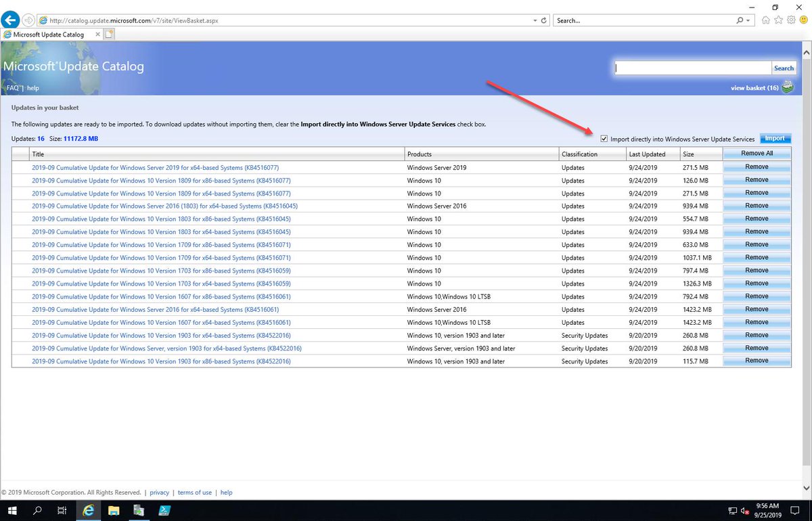Click the address bar URL field
The image size is (812, 521).
pyautogui.click(x=284, y=20)
